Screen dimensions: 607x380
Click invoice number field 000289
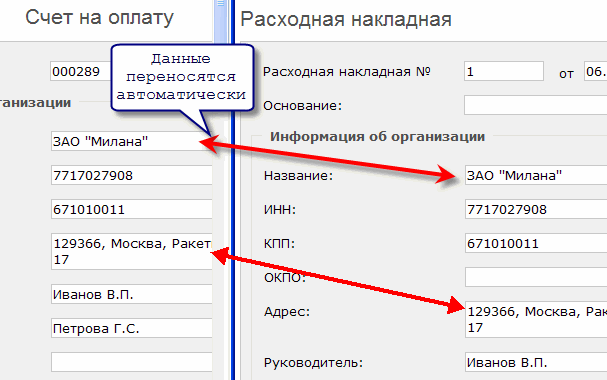81,71
